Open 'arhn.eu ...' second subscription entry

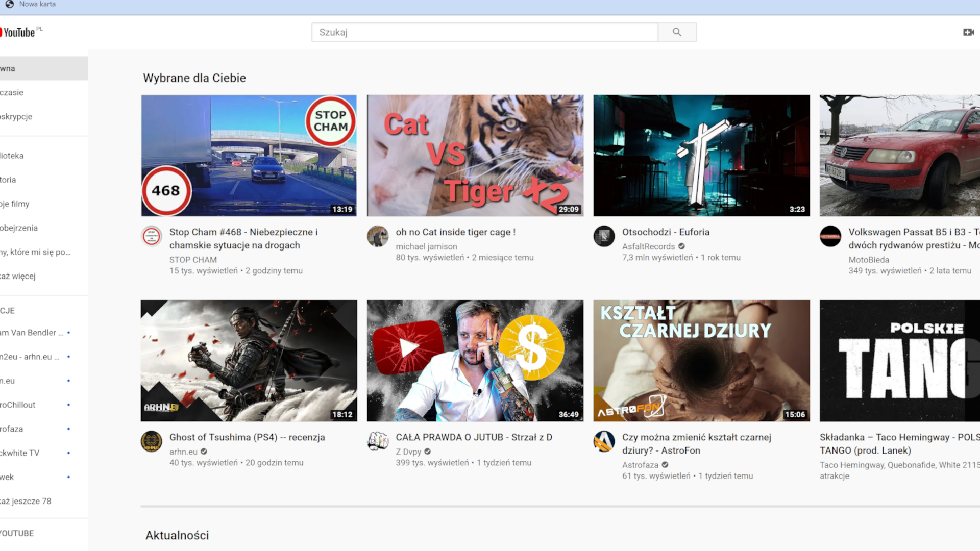point(44,357)
